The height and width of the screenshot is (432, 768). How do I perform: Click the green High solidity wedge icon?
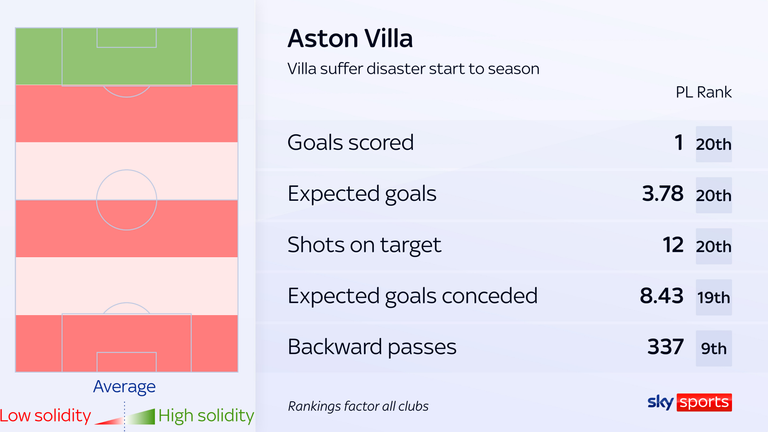click(142, 415)
